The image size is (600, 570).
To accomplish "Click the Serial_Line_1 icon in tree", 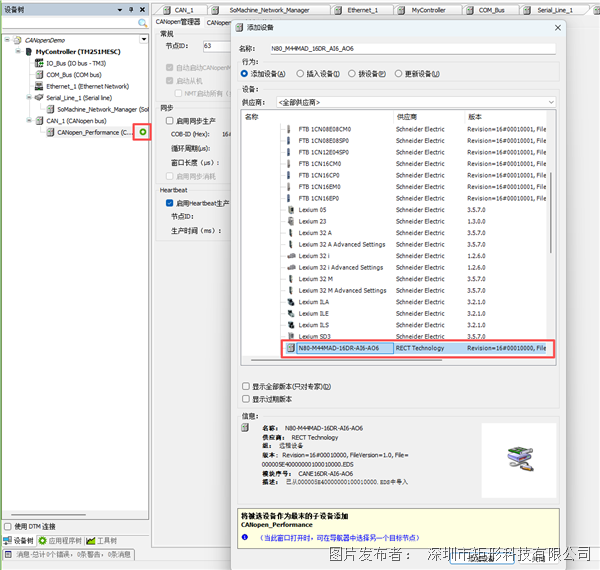I will point(39,98).
